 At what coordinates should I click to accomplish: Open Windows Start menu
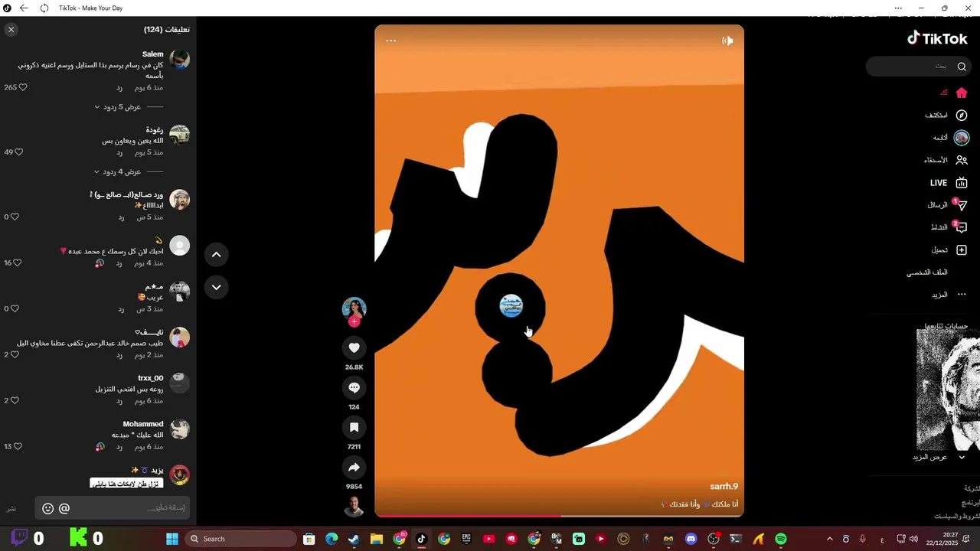pyautogui.click(x=172, y=539)
